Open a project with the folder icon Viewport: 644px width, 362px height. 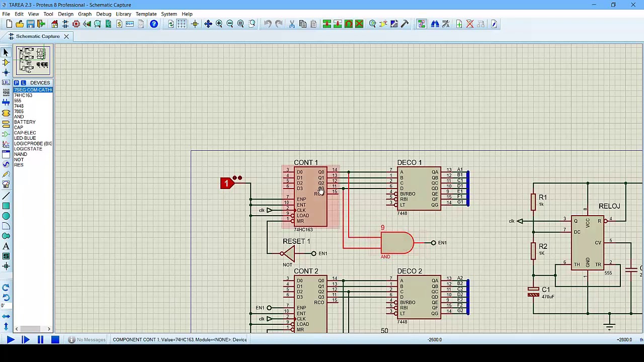tap(20, 24)
